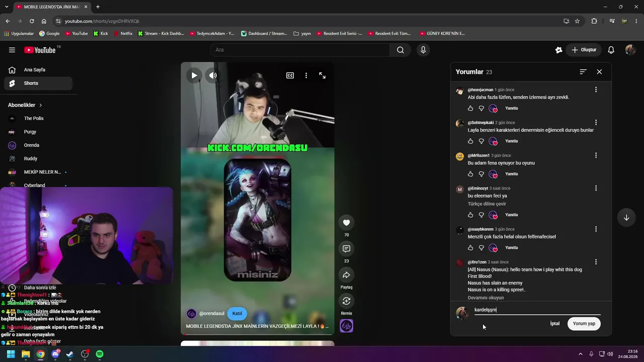The width and height of the screenshot is (644, 362).
Task: Like the comment by @Sohtnepkaki
Action: pos(470,141)
